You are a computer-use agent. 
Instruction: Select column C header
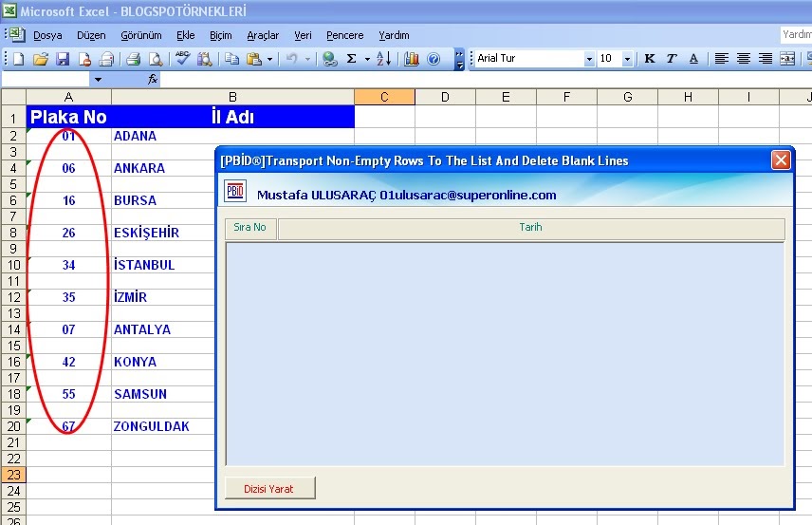click(x=384, y=97)
